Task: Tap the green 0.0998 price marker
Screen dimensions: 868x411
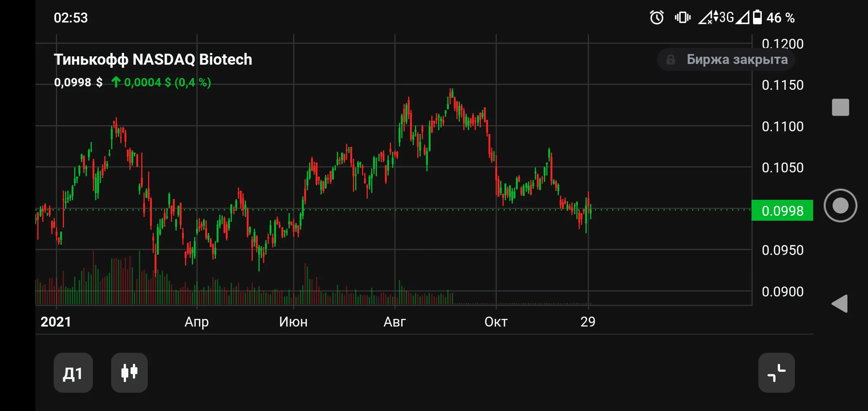Action: pyautogui.click(x=782, y=210)
